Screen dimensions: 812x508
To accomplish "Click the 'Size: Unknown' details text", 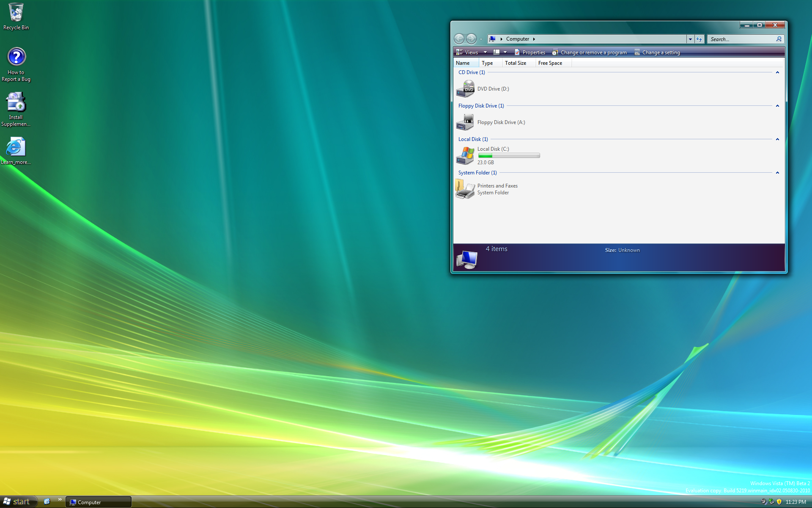I will click(x=622, y=250).
